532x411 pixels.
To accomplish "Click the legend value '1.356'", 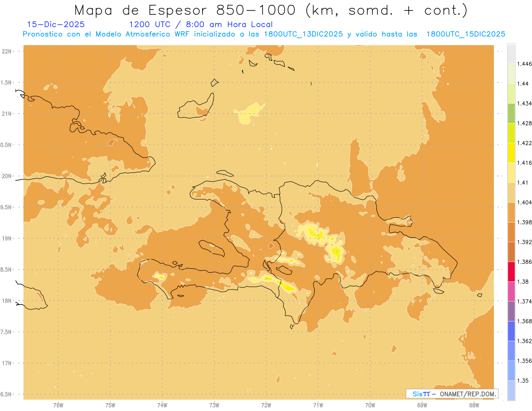I will point(524,361).
